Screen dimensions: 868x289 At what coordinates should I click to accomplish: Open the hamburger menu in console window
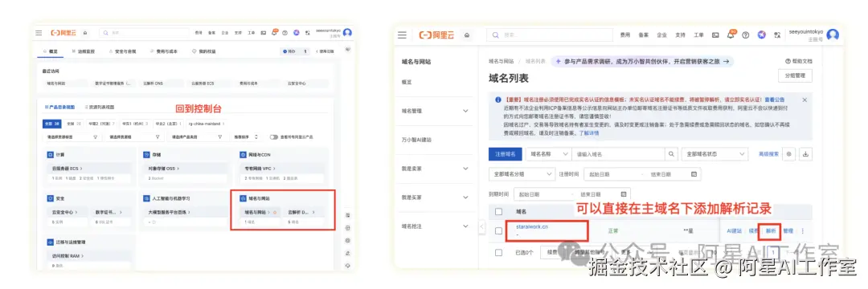pyautogui.click(x=39, y=33)
